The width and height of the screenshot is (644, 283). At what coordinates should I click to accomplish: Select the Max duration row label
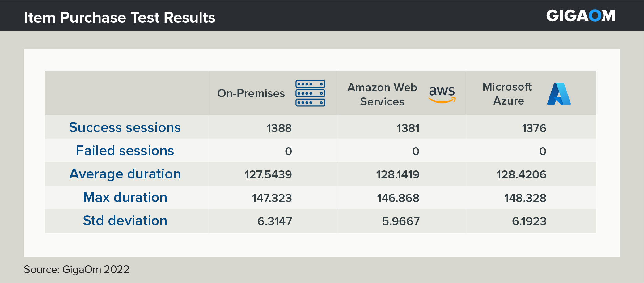click(x=125, y=197)
